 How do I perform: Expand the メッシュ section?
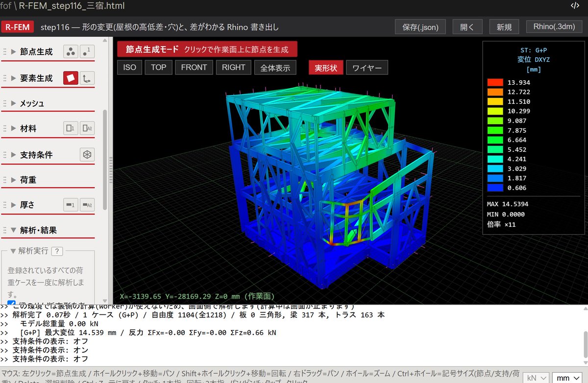[13, 103]
